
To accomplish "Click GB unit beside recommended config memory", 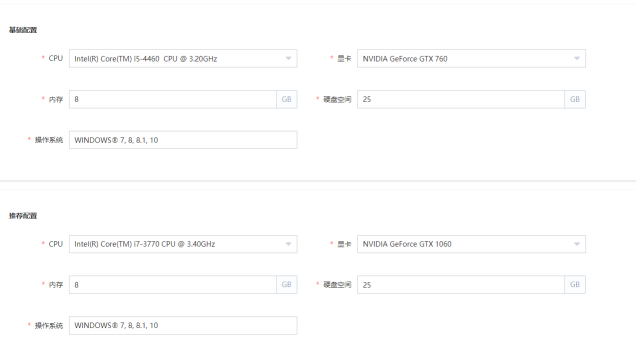I will [287, 284].
